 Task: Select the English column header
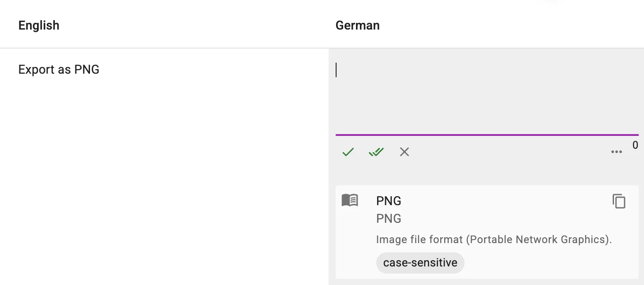coord(39,25)
